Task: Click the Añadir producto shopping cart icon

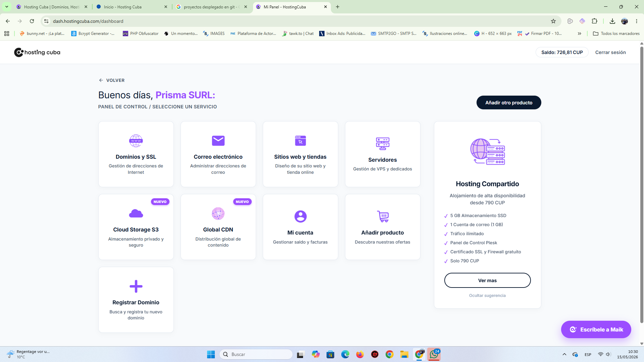Action: coord(383,216)
